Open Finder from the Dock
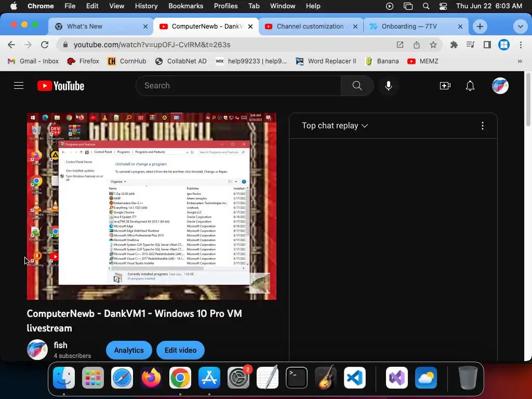This screenshot has height=399, width=532. point(64,378)
